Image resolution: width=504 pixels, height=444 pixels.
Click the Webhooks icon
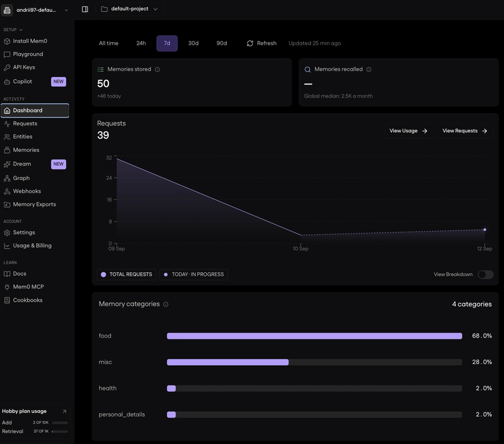pyautogui.click(x=7, y=191)
